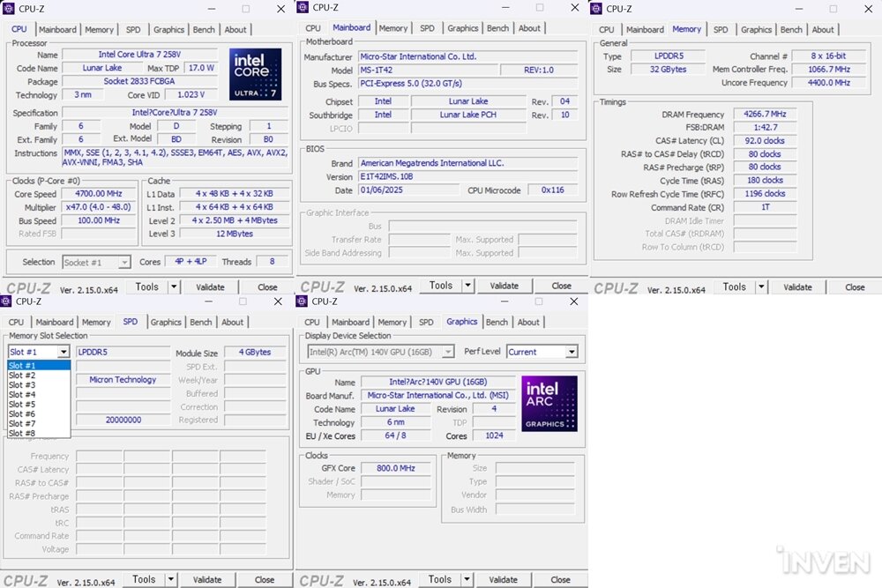Choose Slot #4 from the slot list
The height and width of the screenshot is (588, 882).
pos(39,395)
